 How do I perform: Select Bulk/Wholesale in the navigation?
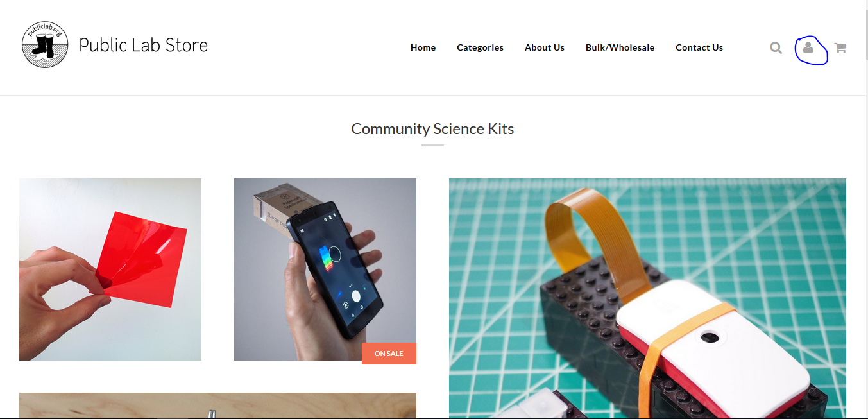[620, 47]
